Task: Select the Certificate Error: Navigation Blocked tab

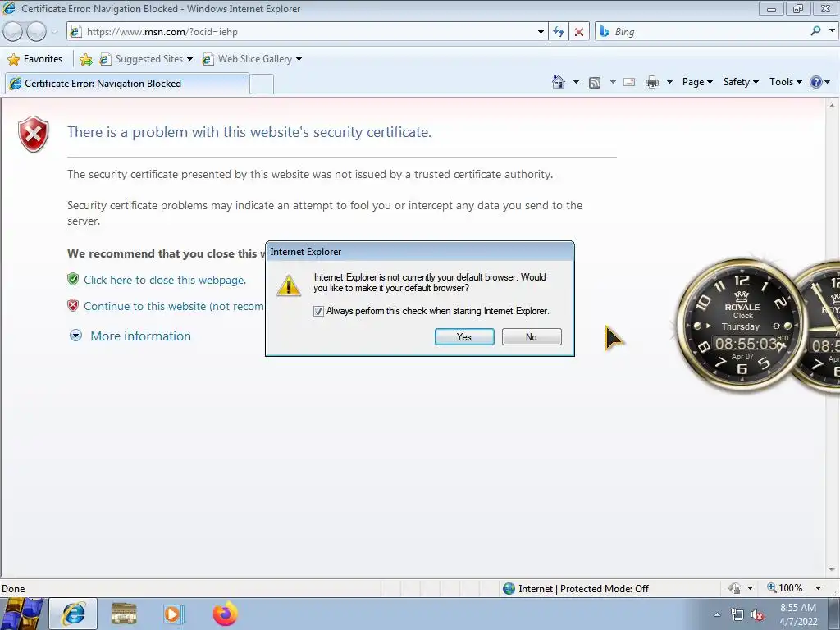Action: click(127, 84)
